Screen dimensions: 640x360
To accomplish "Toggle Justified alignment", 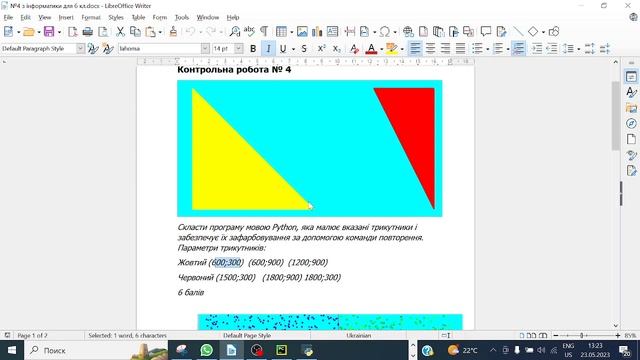I will pyautogui.click(x=460, y=49).
